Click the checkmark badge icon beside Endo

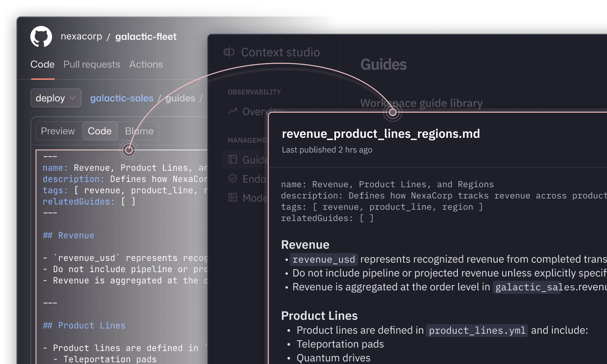[x=233, y=179]
